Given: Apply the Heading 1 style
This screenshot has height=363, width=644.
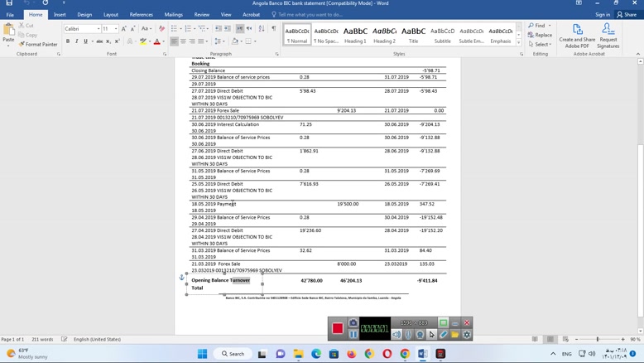Looking at the screenshot, I should (355, 35).
